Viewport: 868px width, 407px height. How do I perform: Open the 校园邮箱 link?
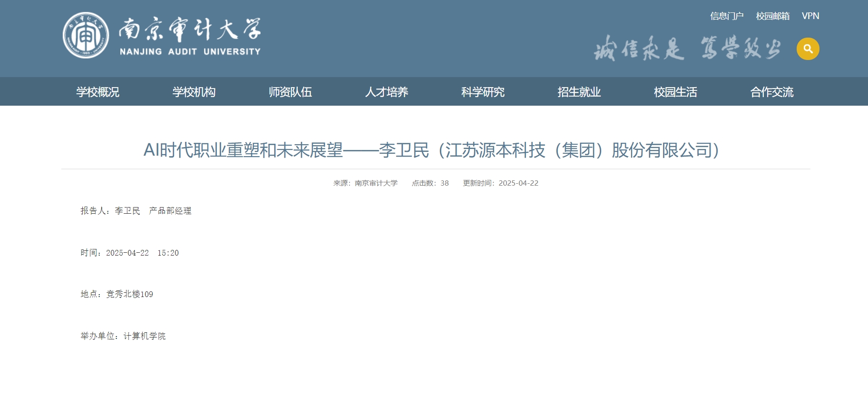click(772, 16)
